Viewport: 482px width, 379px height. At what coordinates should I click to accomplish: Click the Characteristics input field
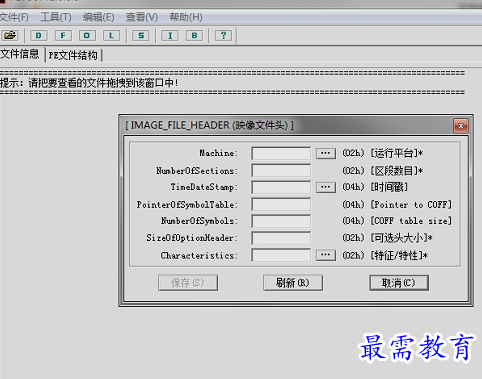[281, 255]
